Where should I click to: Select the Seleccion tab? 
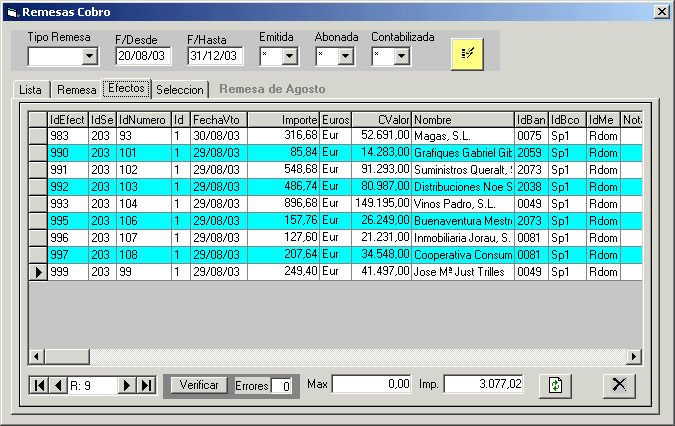click(x=180, y=90)
